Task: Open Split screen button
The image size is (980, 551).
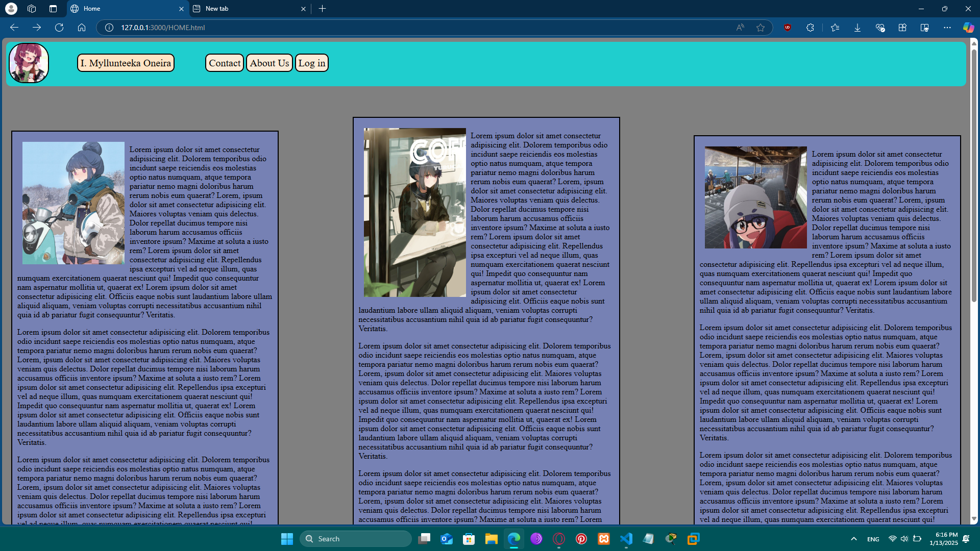Action: point(925,28)
